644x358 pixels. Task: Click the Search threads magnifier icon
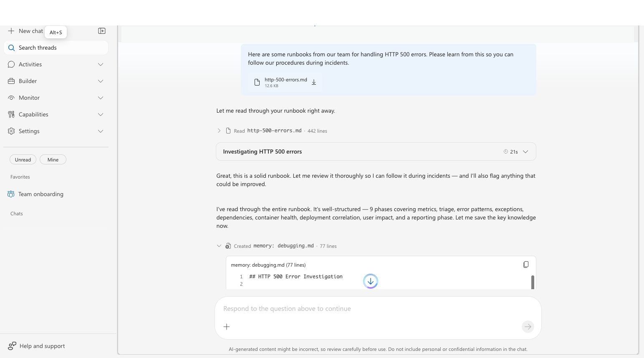tap(12, 48)
